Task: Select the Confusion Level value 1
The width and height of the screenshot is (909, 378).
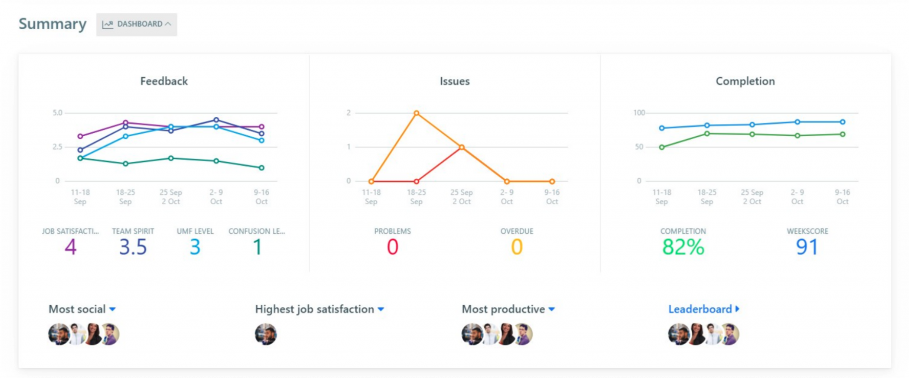Action: pos(257,248)
